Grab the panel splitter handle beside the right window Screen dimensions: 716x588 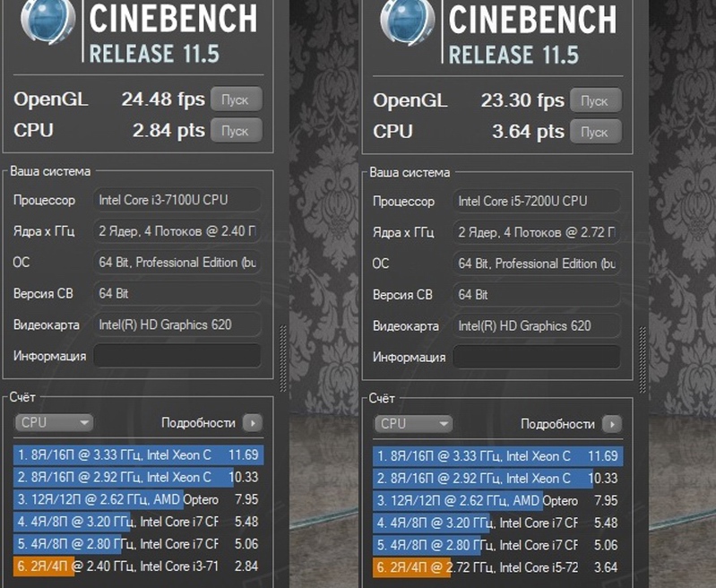click(643, 360)
